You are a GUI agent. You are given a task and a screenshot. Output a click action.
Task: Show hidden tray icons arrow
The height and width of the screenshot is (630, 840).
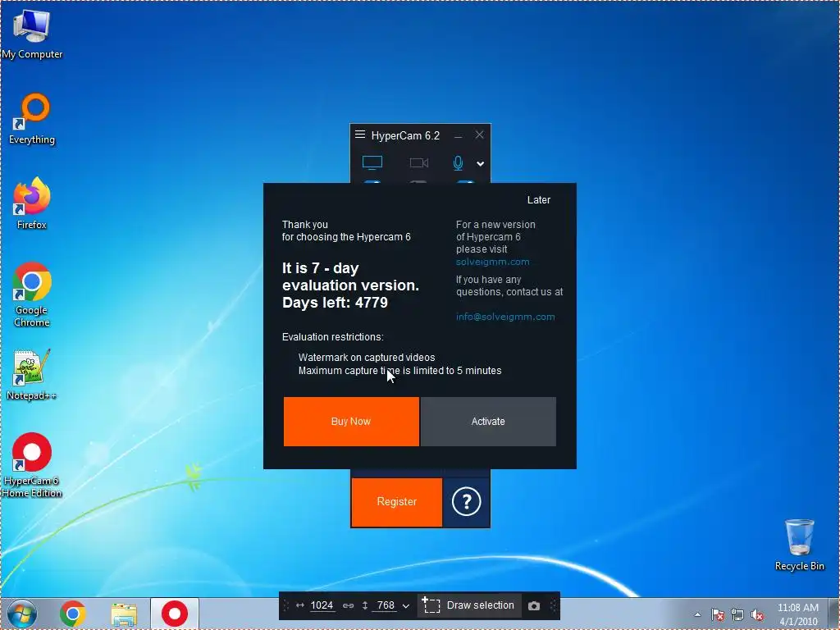coord(697,614)
